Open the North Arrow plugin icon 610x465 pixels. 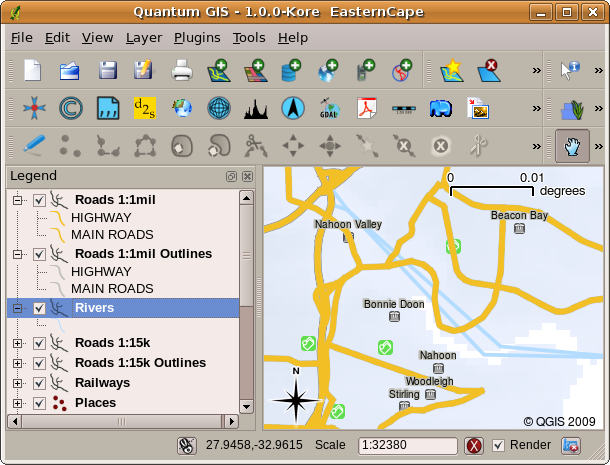click(x=292, y=108)
